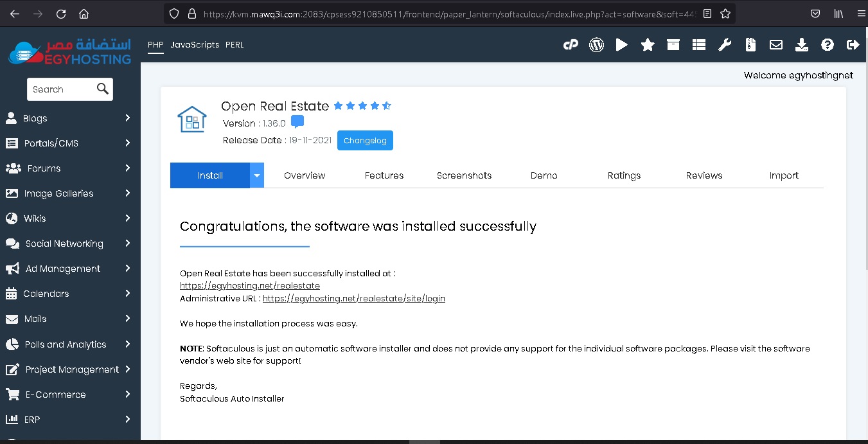Bookmark this page with the star icon
This screenshot has width=868, height=444.
[x=725, y=13]
